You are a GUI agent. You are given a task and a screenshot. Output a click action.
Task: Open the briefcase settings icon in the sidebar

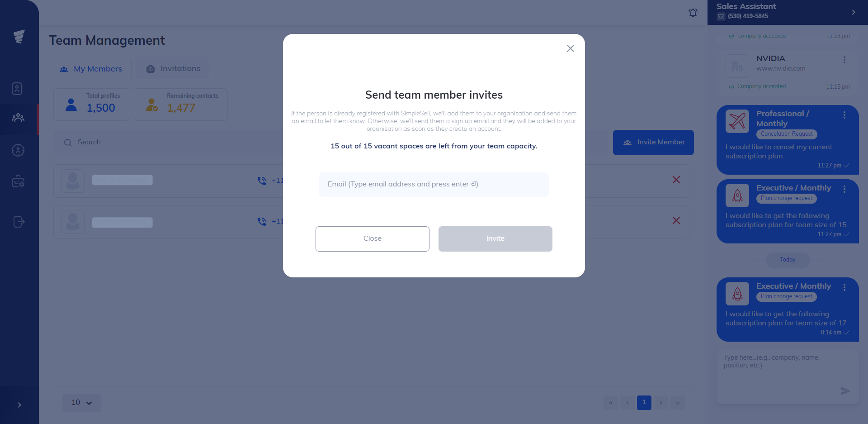18,181
